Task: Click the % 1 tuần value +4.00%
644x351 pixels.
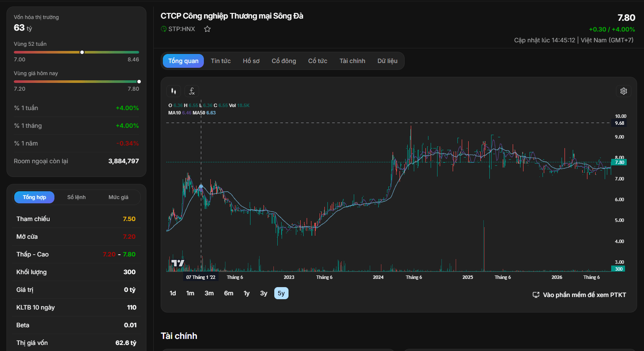Action: click(127, 108)
